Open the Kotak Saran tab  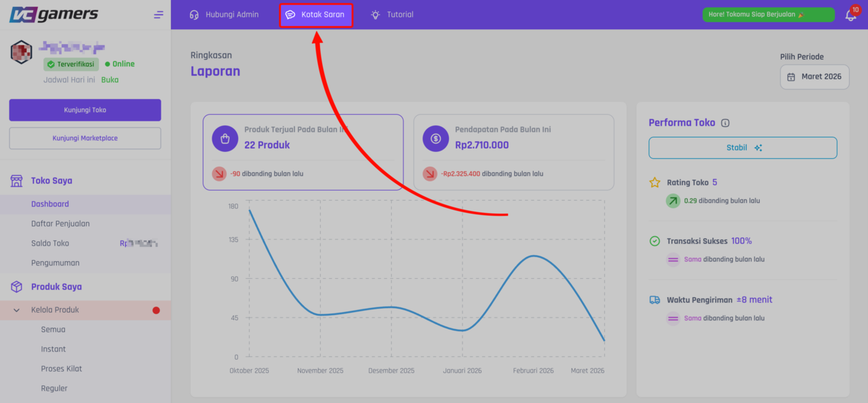(316, 15)
